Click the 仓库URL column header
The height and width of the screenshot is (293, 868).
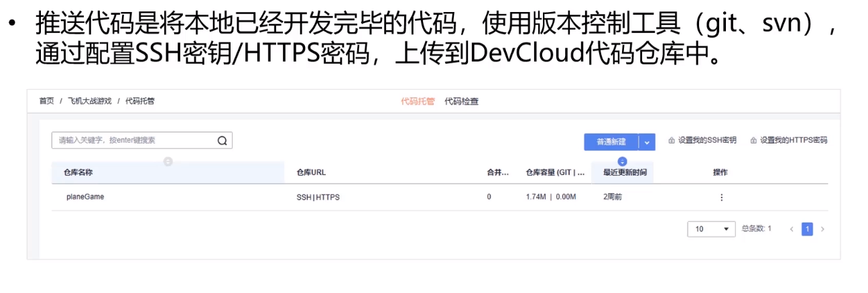pyautogui.click(x=312, y=172)
